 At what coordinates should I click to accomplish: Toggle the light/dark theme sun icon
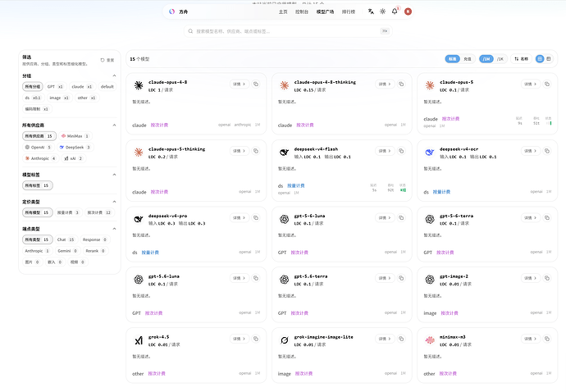[x=382, y=11]
